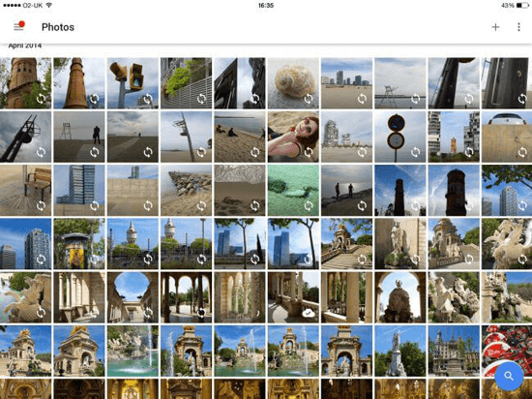Tap the Wi-Fi indicator in the status bar

pyautogui.click(x=49, y=5)
